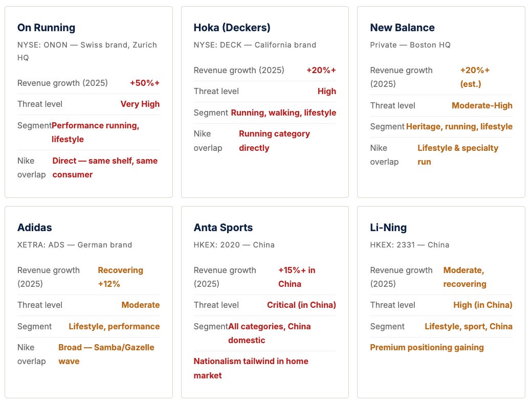Image resolution: width=532 pixels, height=406 pixels.
Task: Click the Li-Ning card title
Action: pos(388,227)
